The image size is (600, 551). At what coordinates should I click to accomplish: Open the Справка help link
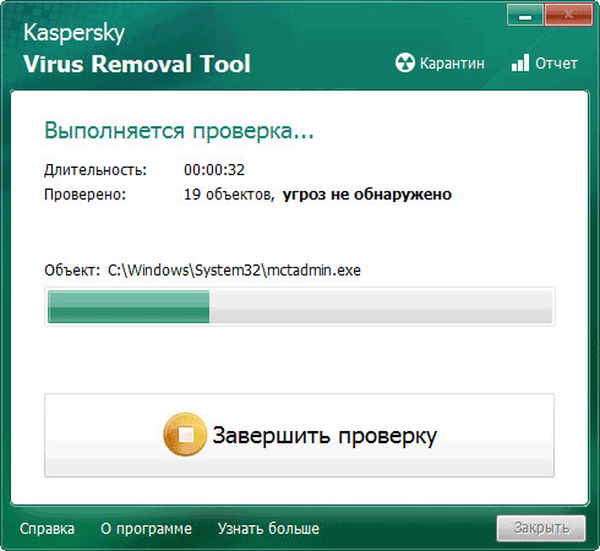[x=46, y=528]
